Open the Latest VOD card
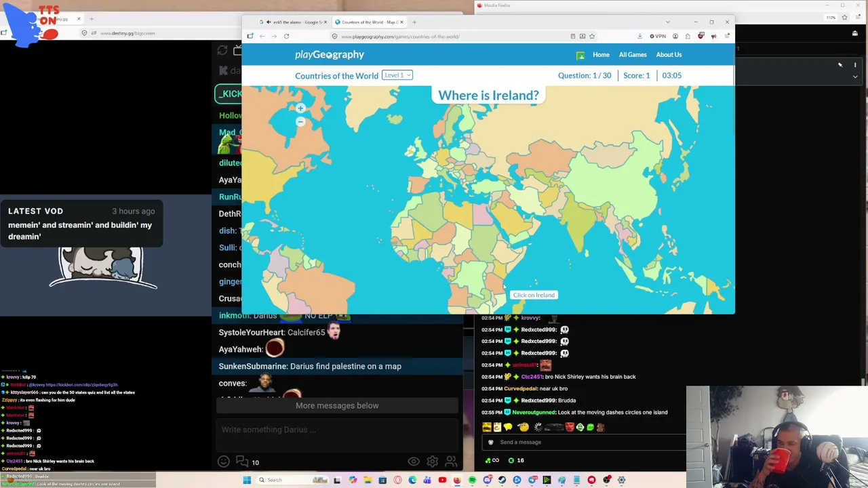 pyautogui.click(x=81, y=224)
